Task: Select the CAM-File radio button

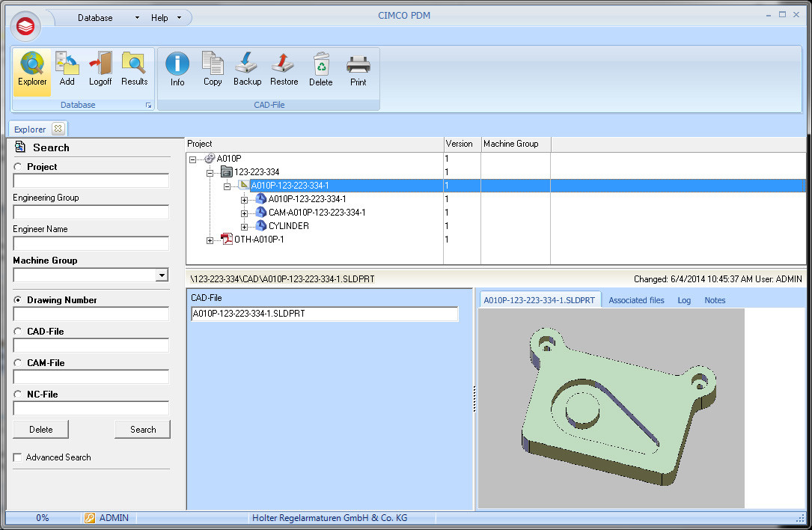Action: tap(18, 362)
